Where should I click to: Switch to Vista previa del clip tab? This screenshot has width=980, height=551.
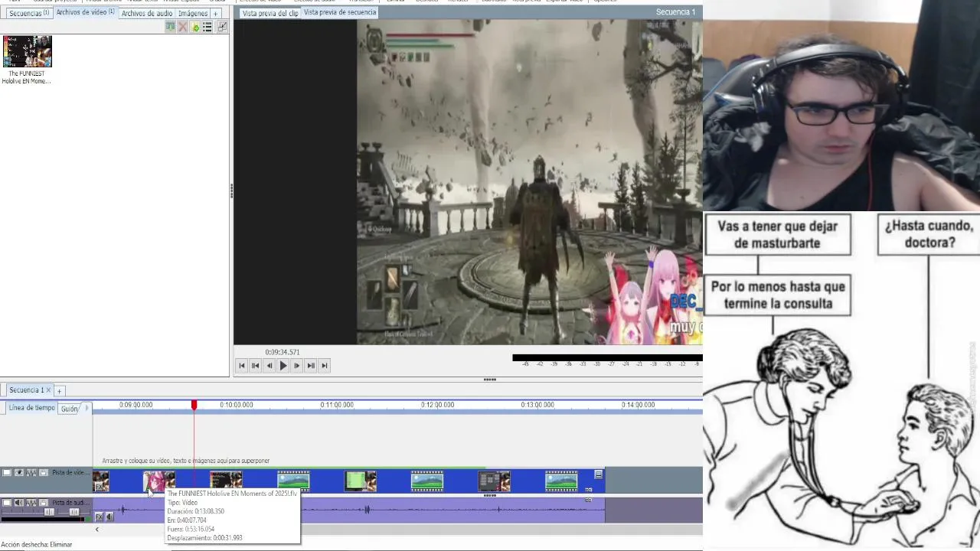pyautogui.click(x=270, y=13)
